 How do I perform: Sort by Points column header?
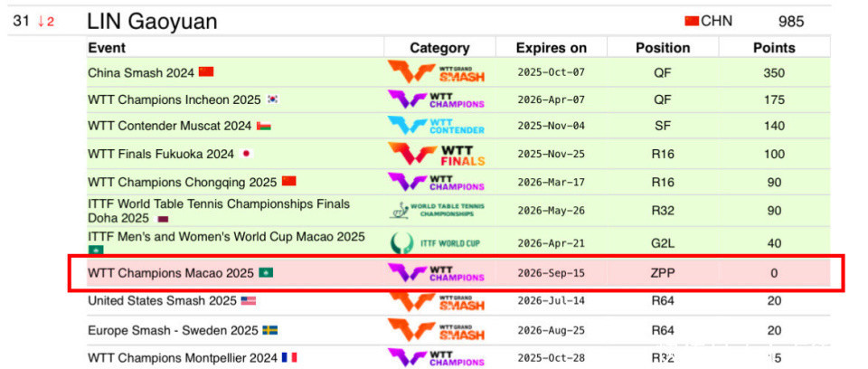click(774, 48)
